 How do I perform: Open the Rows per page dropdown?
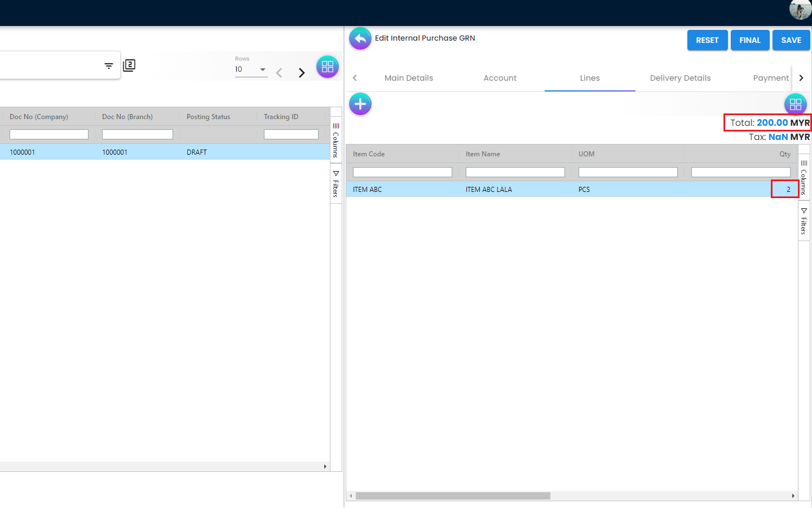click(251, 69)
